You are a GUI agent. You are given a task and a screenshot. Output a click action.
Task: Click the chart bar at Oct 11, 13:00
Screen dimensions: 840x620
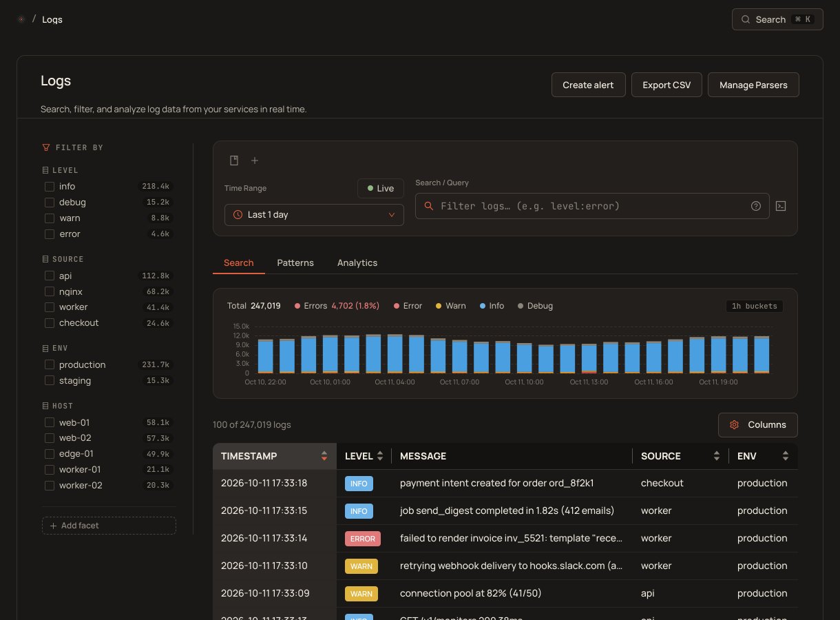pos(589,359)
